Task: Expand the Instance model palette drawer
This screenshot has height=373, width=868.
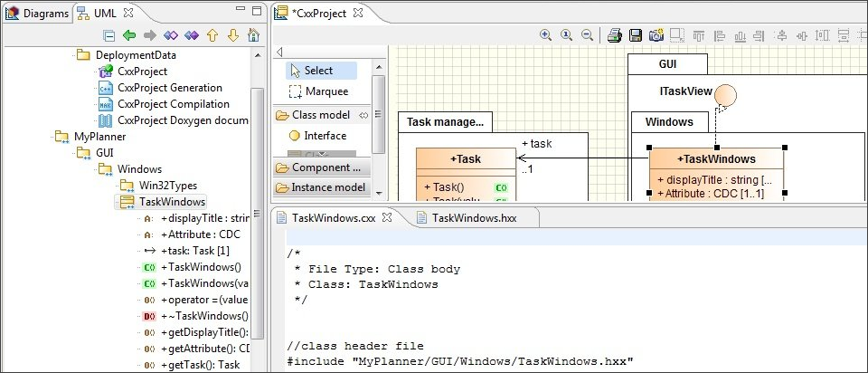Action: coord(321,187)
